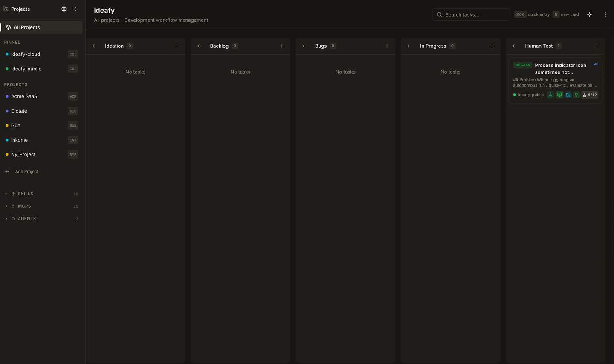The height and width of the screenshot is (364, 614).
Task: Collapse the In Progress column
Action: 408,46
